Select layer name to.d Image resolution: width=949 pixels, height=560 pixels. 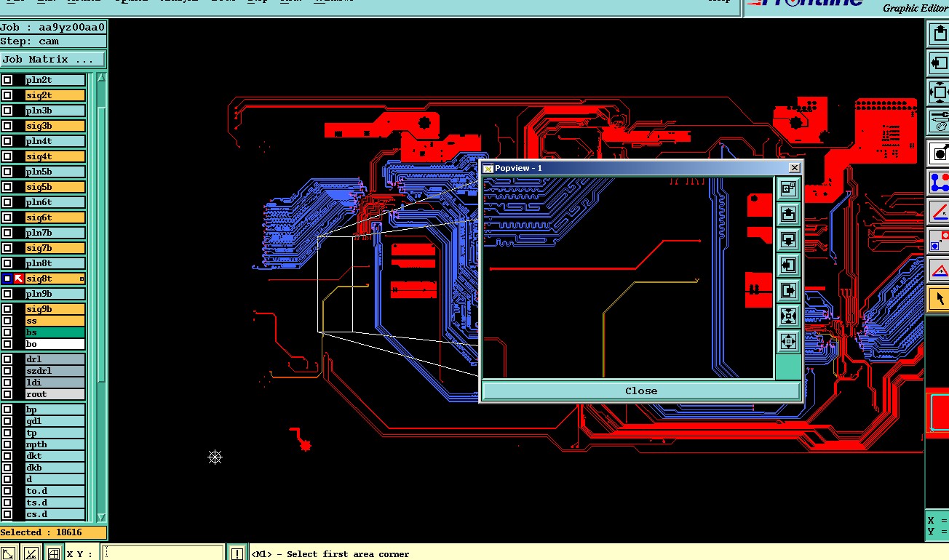click(x=55, y=491)
